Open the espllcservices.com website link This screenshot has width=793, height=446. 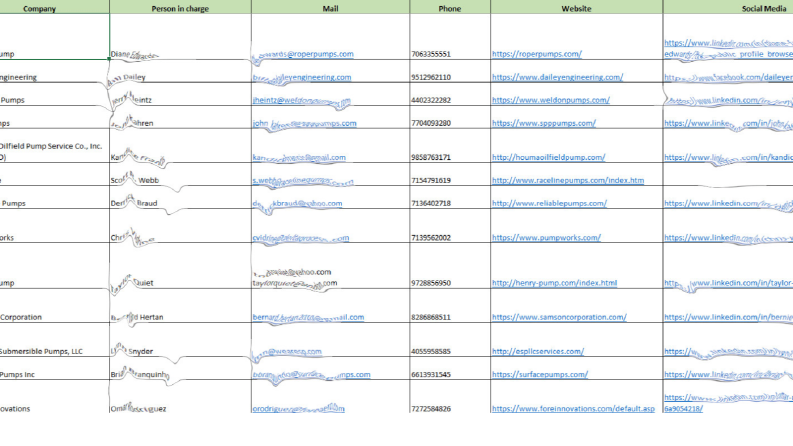538,351
